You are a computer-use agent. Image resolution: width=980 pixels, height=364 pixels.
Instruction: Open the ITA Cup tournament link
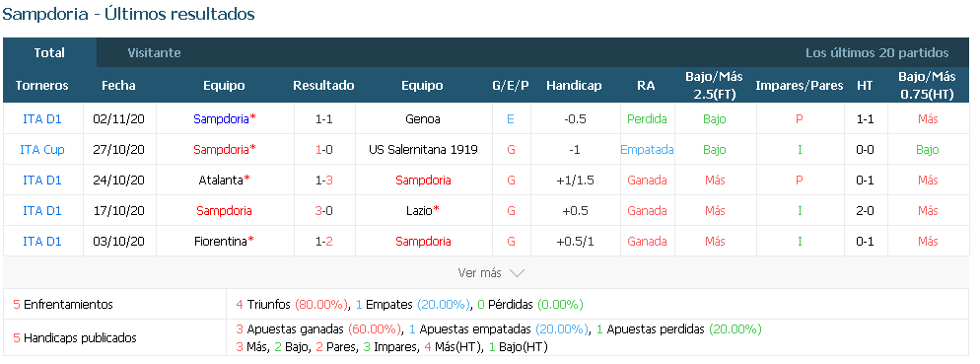tap(42, 150)
